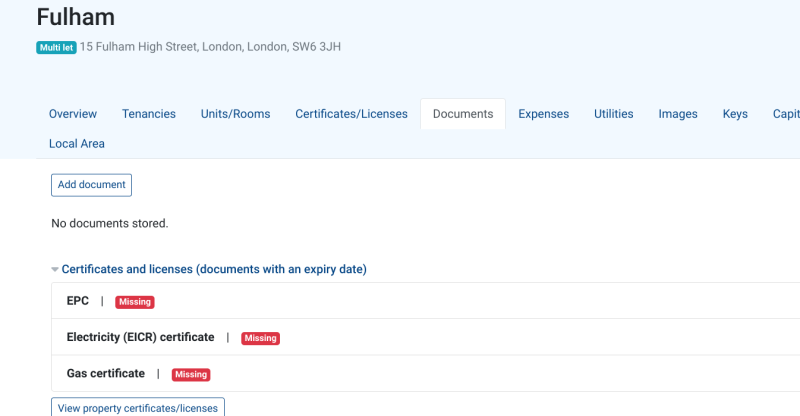The height and width of the screenshot is (416, 800).
Task: Go to the Units/Rooms tab
Action: tap(235, 114)
